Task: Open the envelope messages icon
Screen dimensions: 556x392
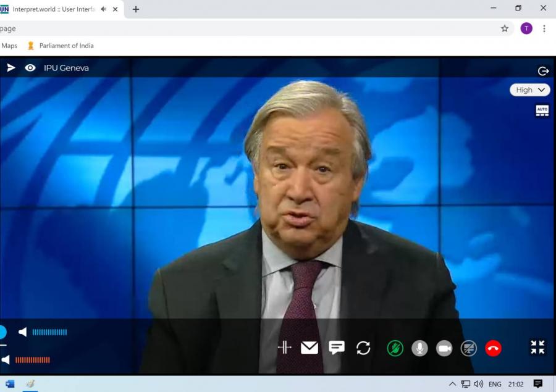Action: (310, 348)
